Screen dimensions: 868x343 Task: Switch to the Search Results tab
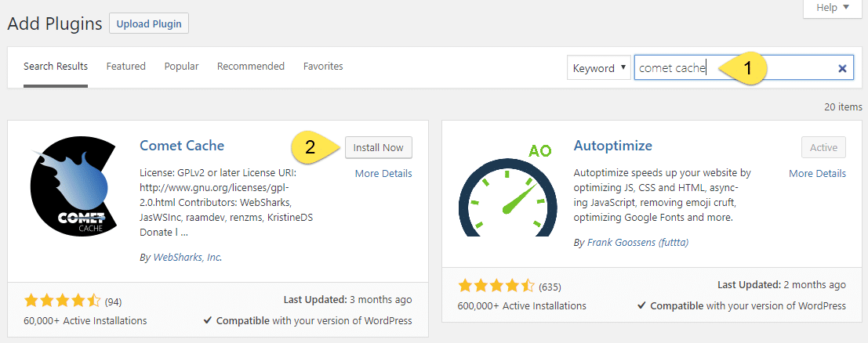[56, 67]
